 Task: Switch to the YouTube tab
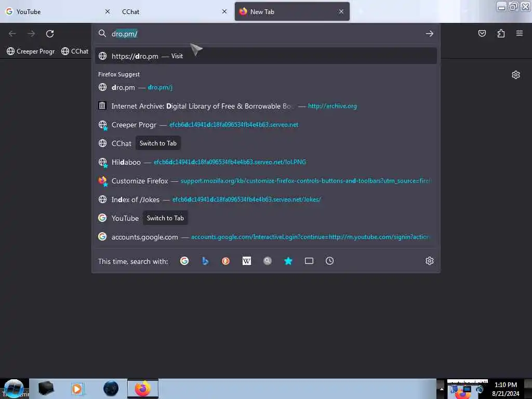tap(58, 11)
